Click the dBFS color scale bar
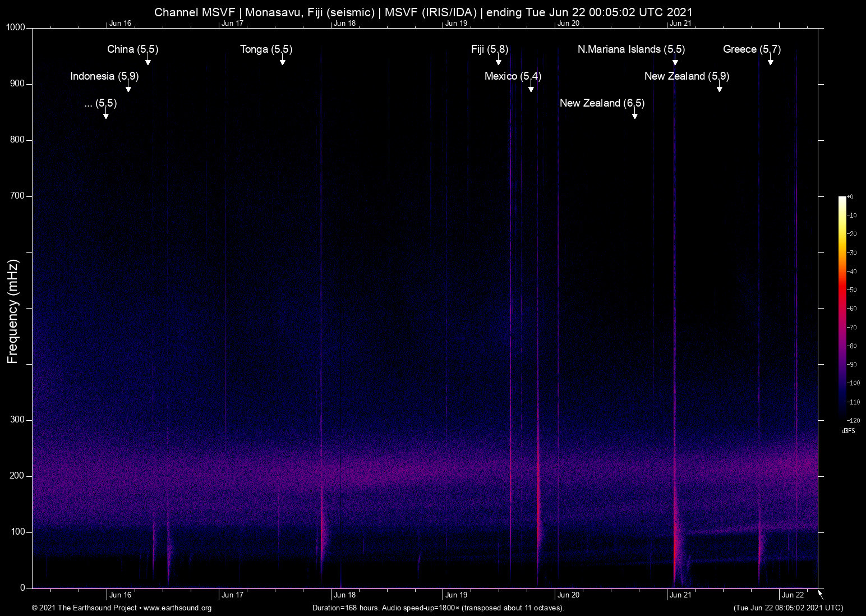 tap(842, 308)
